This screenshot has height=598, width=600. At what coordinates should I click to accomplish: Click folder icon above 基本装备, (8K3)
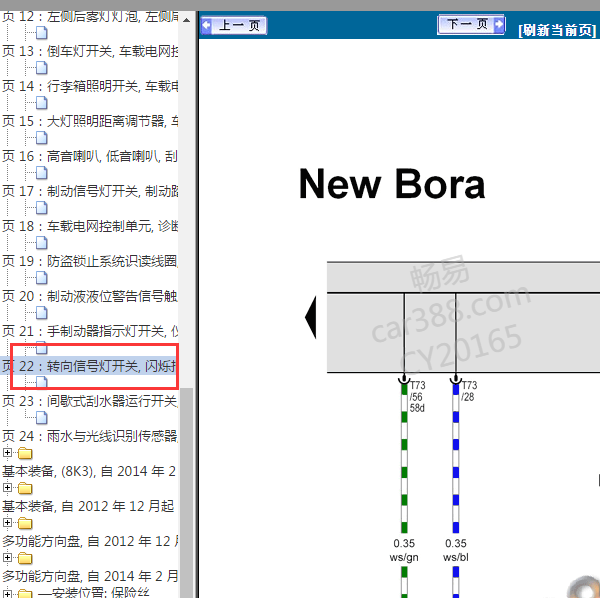(x=25, y=453)
